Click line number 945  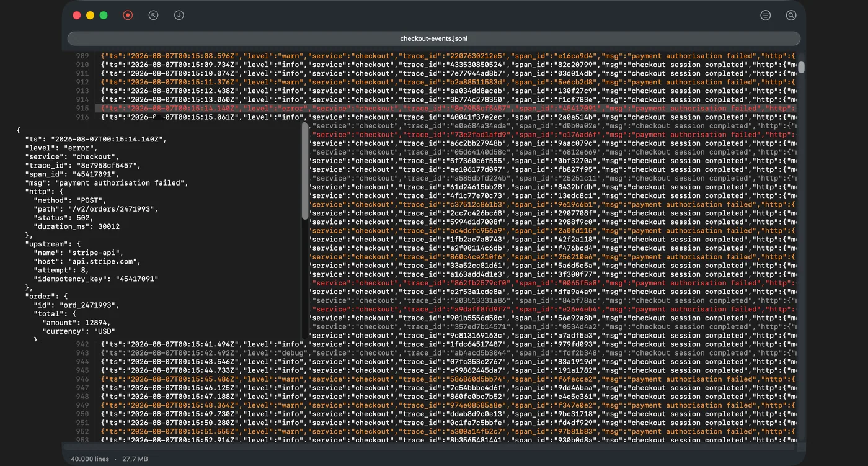[x=82, y=370]
